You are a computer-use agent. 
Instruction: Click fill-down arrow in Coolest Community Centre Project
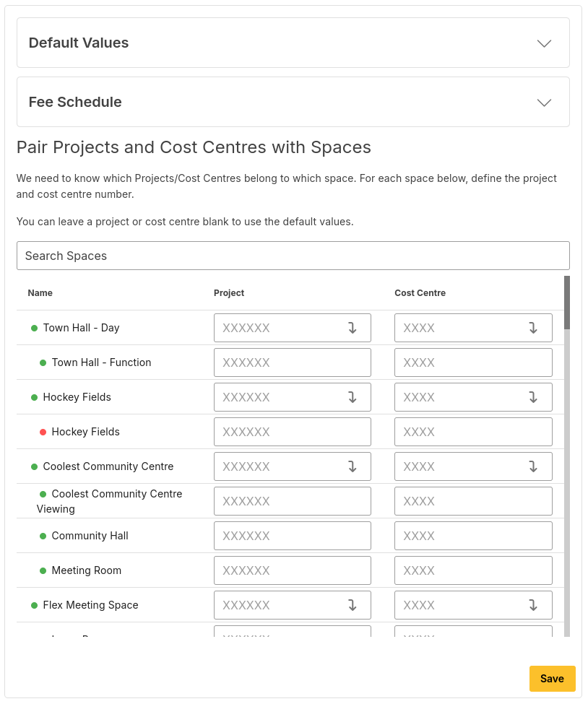coord(353,466)
